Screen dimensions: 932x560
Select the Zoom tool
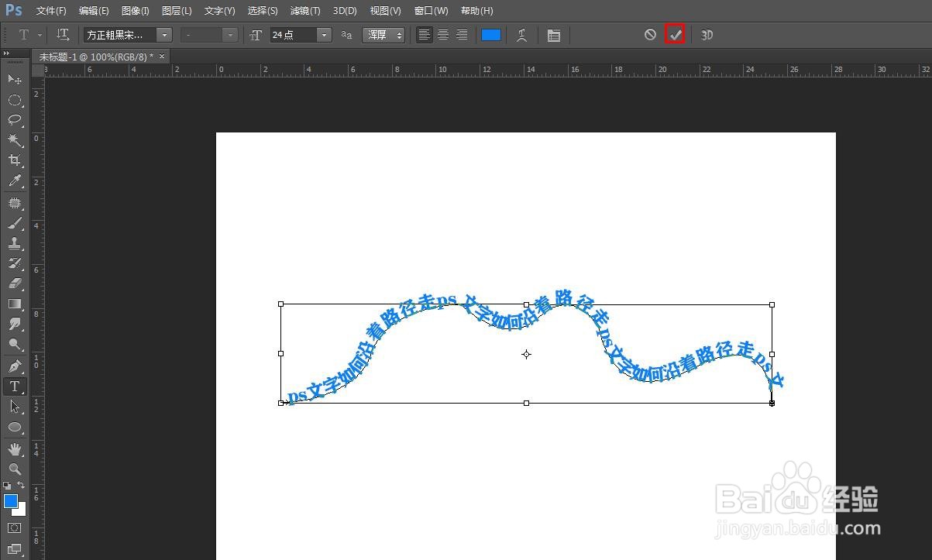pos(14,469)
